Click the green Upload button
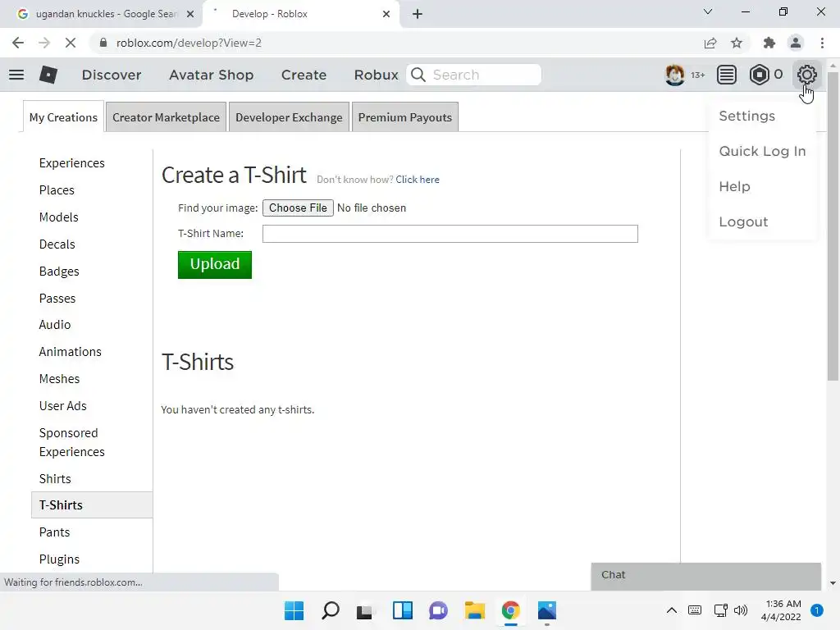This screenshot has height=630, width=840. tap(215, 265)
